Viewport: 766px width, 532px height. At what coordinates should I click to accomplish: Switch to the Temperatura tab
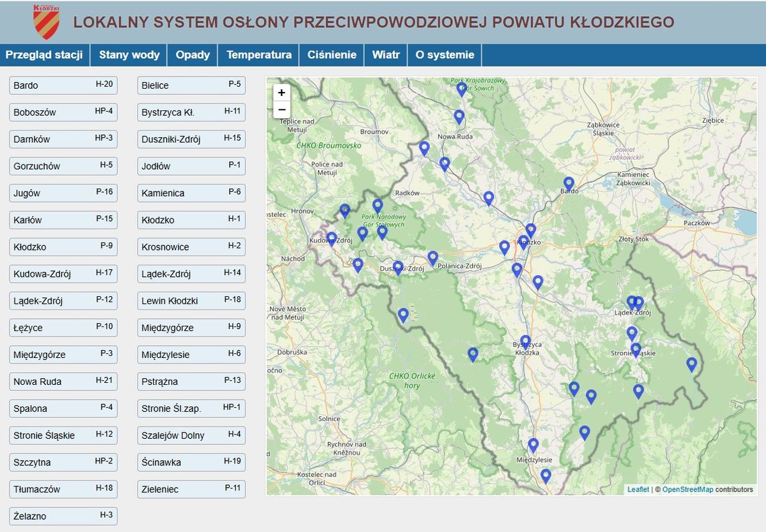click(x=258, y=55)
